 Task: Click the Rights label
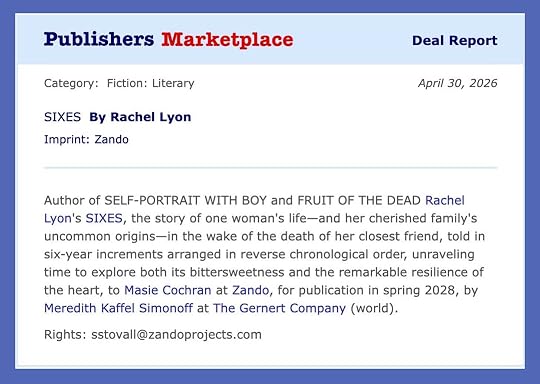[65, 334]
